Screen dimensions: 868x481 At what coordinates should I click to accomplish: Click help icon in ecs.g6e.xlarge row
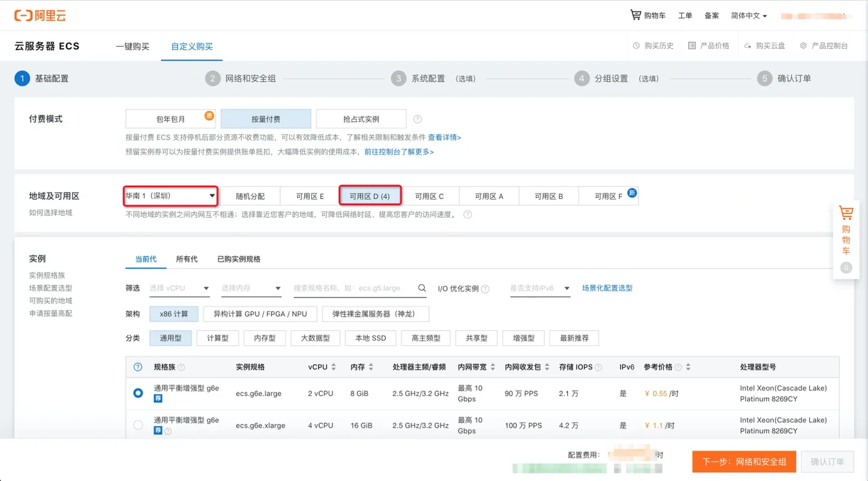[168, 431]
